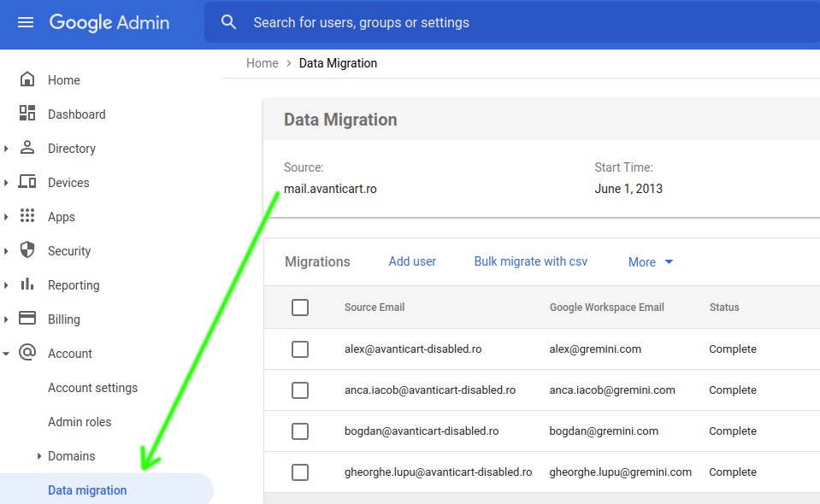Click the Home house icon
The width and height of the screenshot is (820, 504).
click(x=27, y=79)
